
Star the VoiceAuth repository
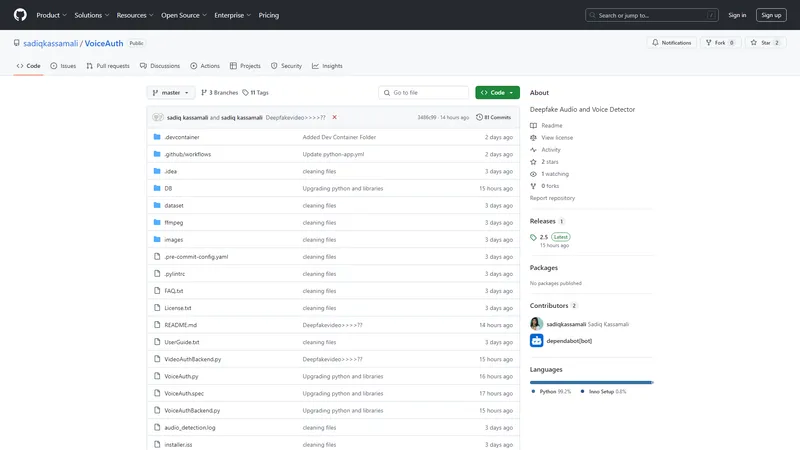coord(765,43)
